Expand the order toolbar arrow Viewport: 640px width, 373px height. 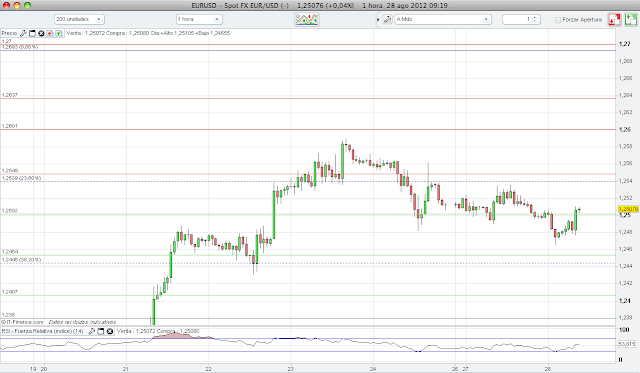(378, 20)
